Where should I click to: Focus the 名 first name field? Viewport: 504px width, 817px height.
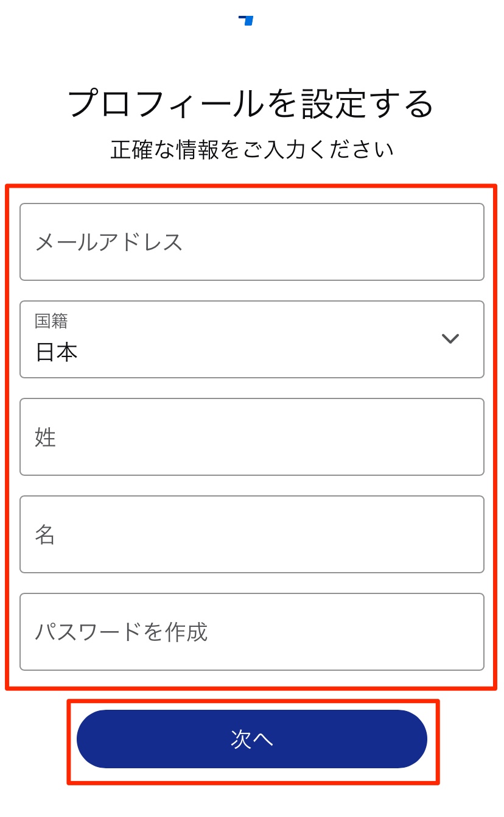tap(252, 534)
